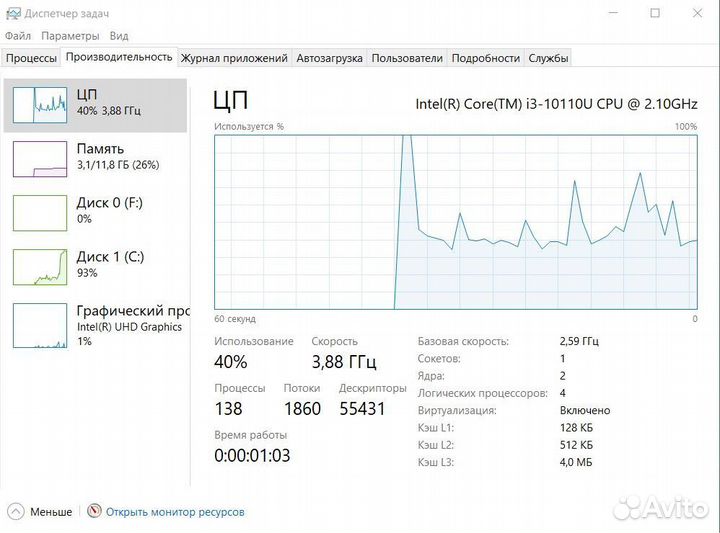Click the ЦП mini graph thumbnail
The height and width of the screenshot is (533, 720).
40,105
